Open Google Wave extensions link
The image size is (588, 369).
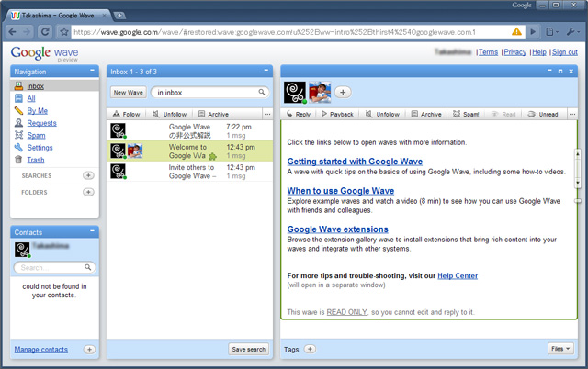(x=337, y=229)
